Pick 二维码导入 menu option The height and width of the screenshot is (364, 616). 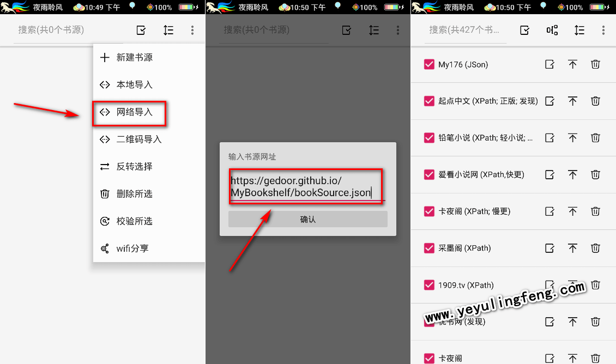(149, 139)
